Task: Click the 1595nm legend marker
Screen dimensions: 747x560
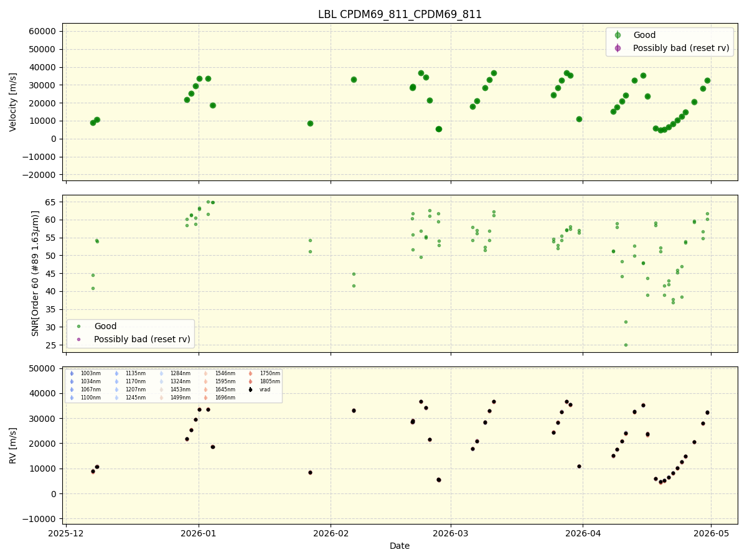Action: [x=206, y=381]
